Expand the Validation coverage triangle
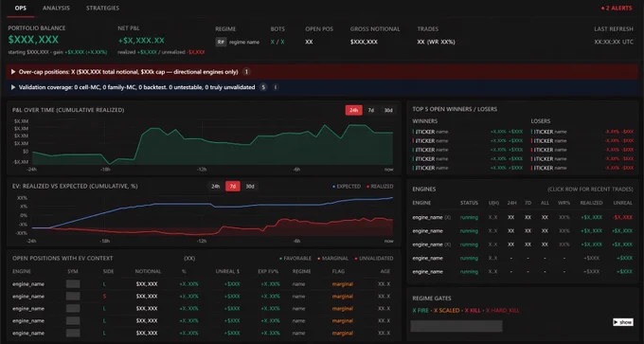The width and height of the screenshot is (644, 344). click(13, 87)
